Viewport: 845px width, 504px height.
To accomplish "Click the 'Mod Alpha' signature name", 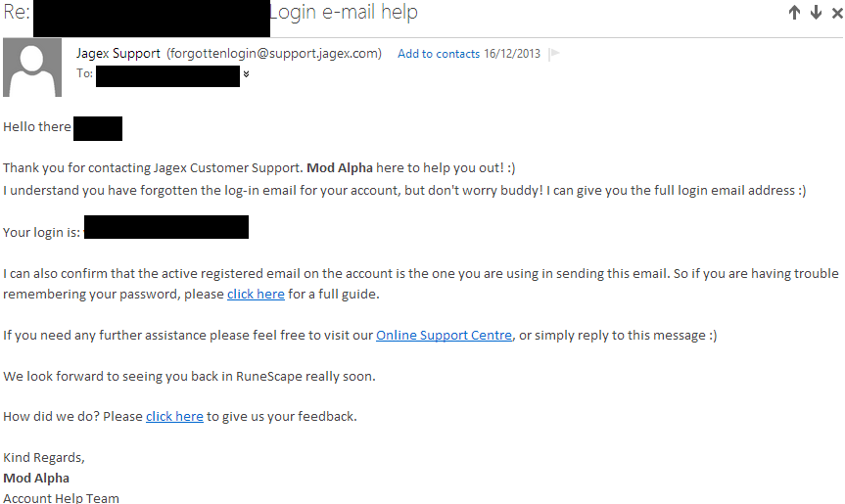I will (x=36, y=479).
